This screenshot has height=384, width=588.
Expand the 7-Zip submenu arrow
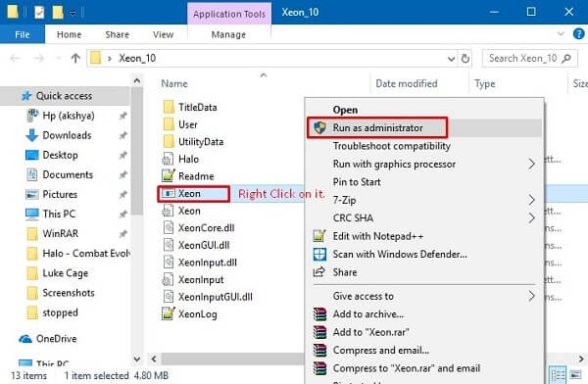click(531, 200)
